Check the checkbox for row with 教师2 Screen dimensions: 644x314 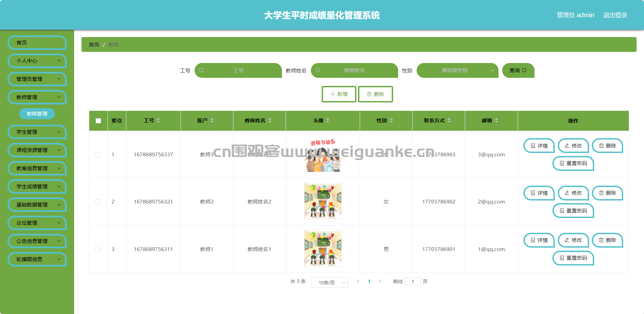click(x=98, y=202)
